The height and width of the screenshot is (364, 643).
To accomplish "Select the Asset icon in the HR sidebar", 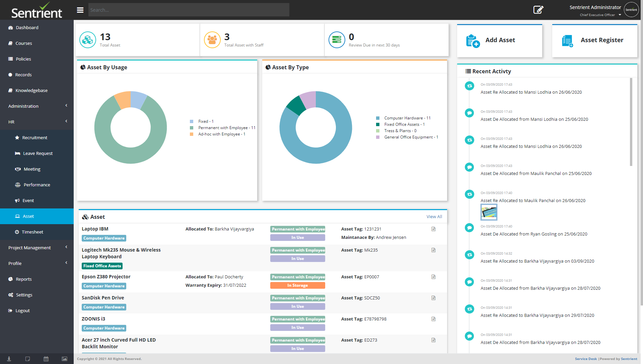I will coord(17,216).
